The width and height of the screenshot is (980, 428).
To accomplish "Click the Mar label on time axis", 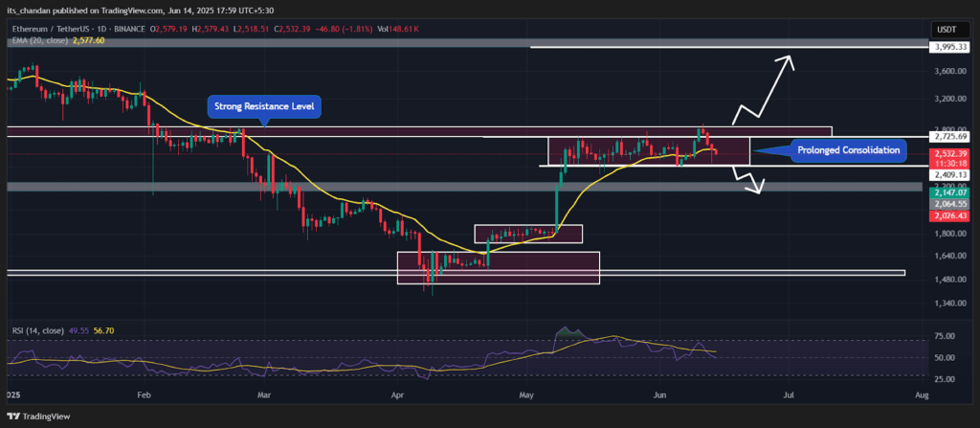I will coord(264,395).
